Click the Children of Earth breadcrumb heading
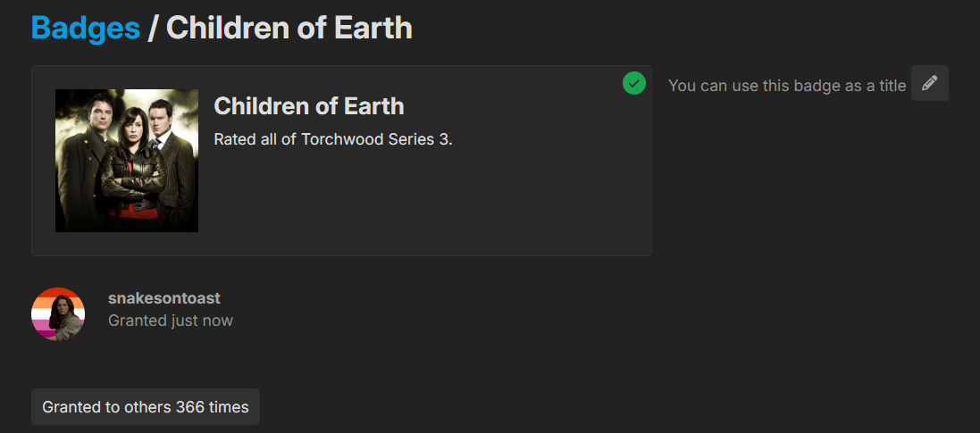 click(x=289, y=28)
